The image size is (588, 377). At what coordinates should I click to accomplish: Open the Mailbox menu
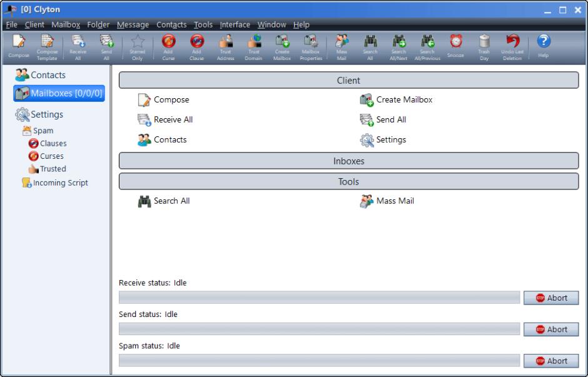click(x=66, y=25)
